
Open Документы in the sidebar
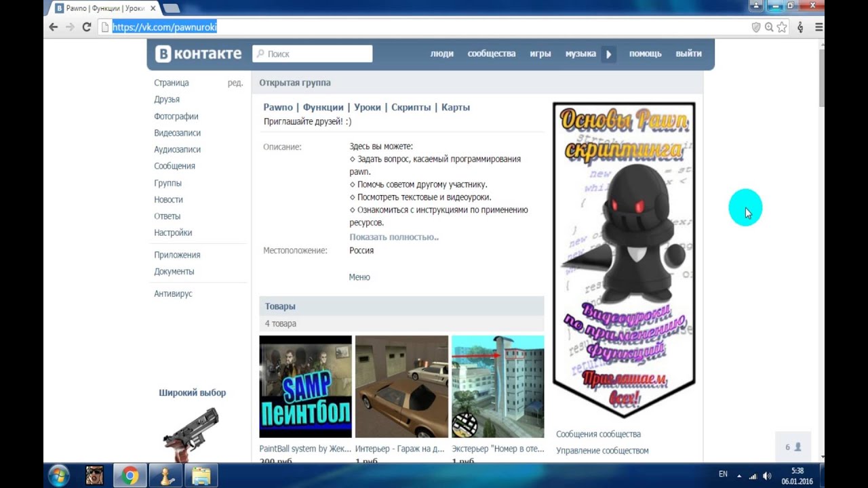(x=174, y=272)
